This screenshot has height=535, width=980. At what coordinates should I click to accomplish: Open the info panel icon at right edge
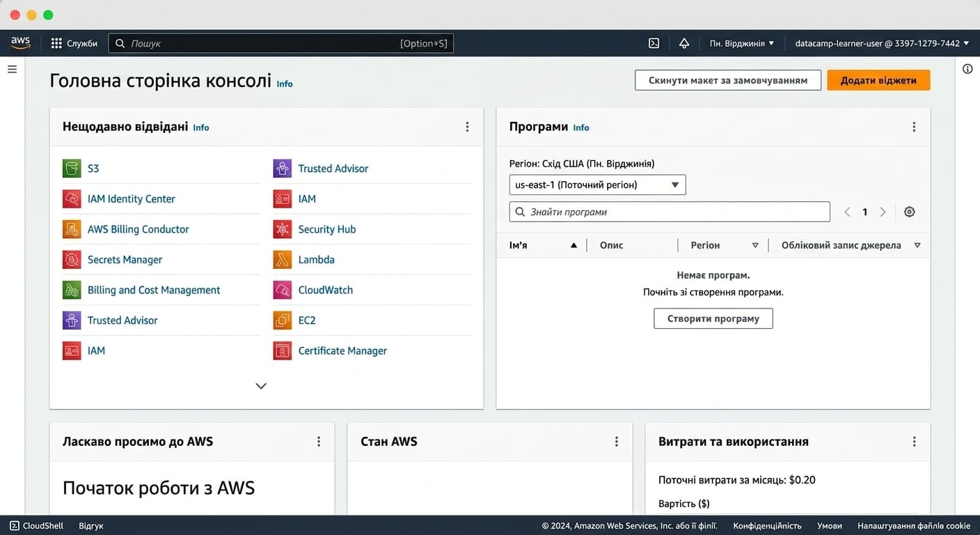[967, 68]
